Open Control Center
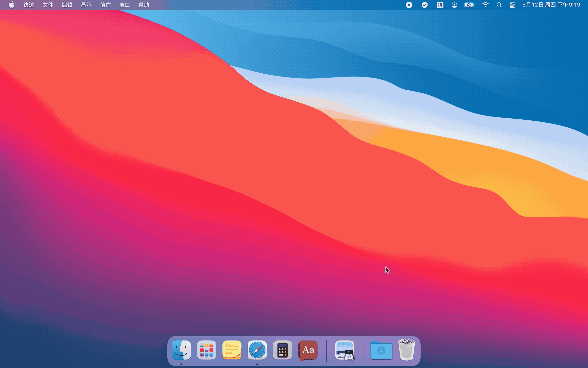 coord(512,5)
